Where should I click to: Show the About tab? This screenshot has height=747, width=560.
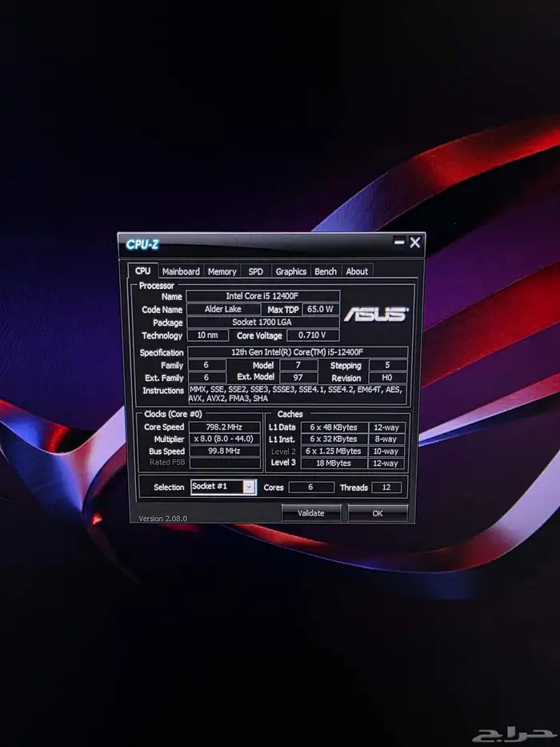[x=357, y=271]
